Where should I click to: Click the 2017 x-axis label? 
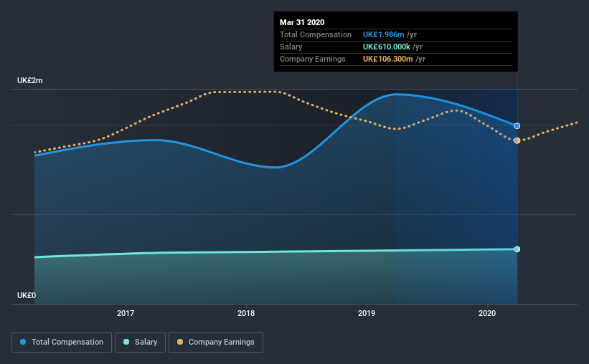126,313
